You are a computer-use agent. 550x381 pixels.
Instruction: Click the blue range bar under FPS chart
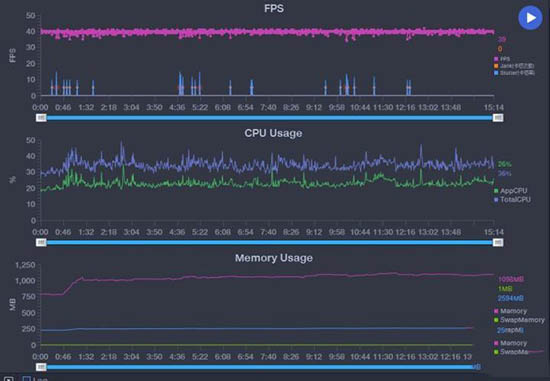click(269, 118)
